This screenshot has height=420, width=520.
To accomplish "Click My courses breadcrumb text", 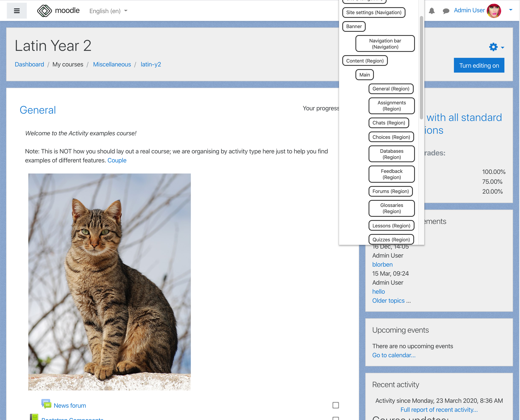I will click(68, 64).
